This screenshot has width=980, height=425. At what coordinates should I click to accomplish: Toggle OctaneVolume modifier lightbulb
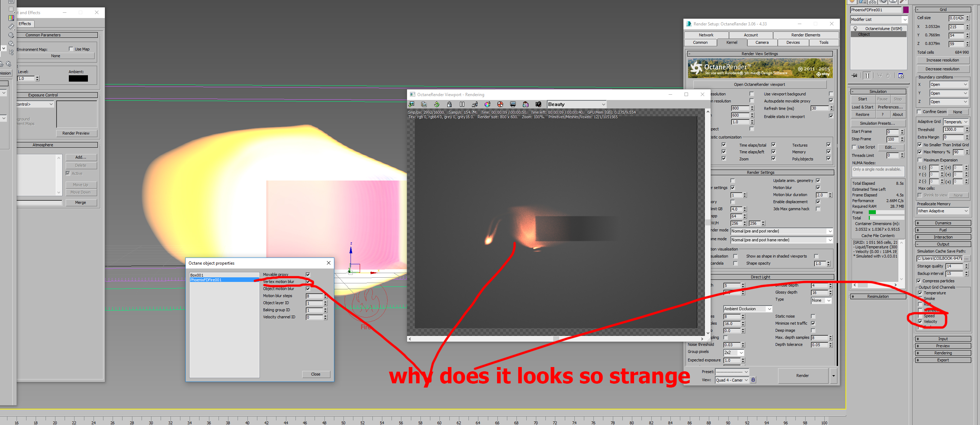click(856, 29)
